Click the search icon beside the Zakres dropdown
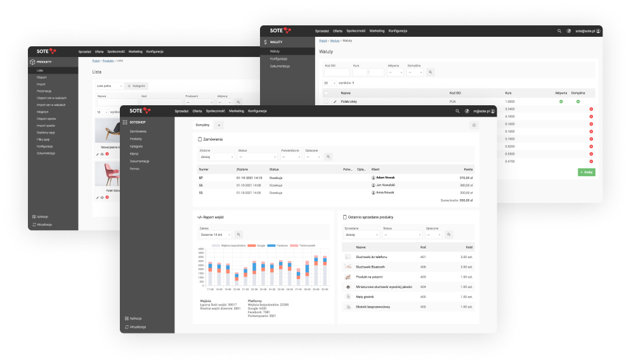The image size is (631, 364). (238, 235)
